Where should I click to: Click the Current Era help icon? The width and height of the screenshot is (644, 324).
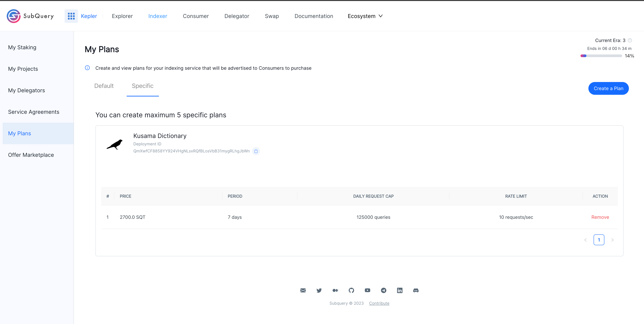630,40
